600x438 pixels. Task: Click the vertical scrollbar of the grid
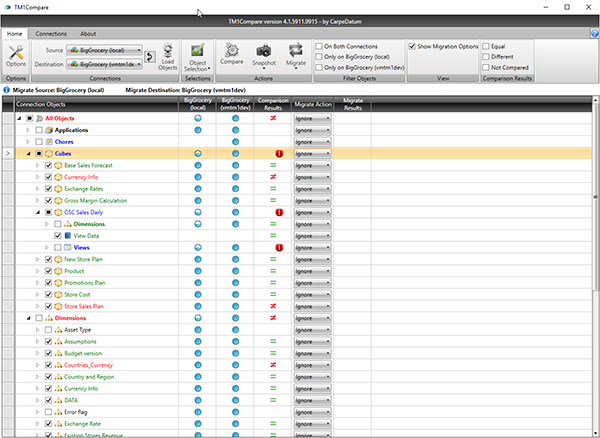595,197
